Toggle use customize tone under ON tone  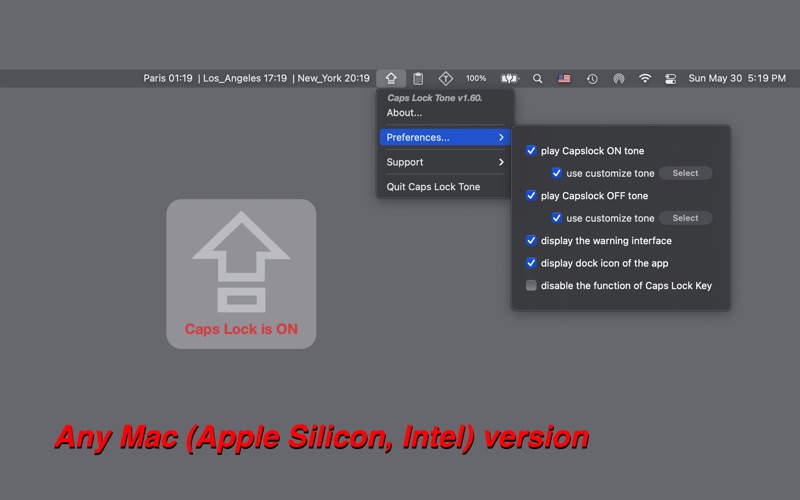tap(557, 173)
